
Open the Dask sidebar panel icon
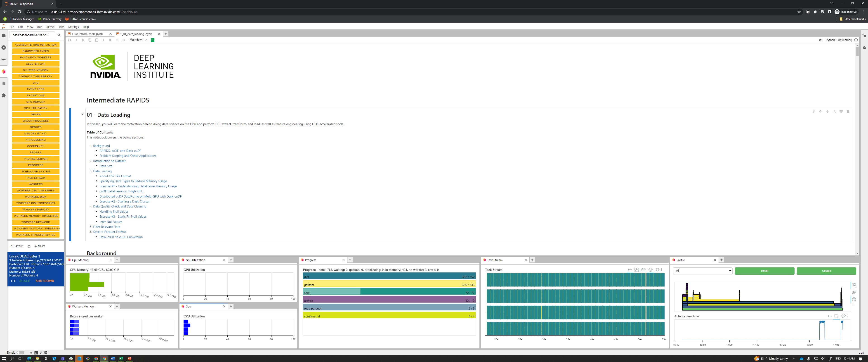click(4, 71)
